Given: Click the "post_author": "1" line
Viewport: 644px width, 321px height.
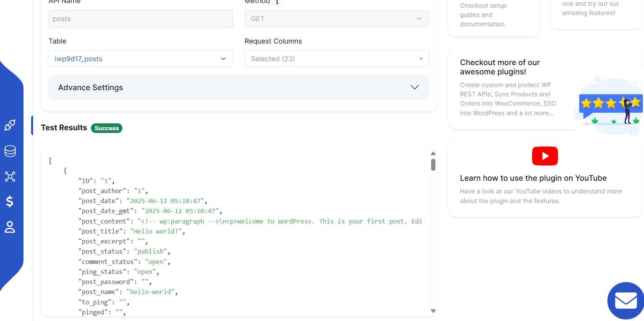Looking at the screenshot, I should (x=113, y=191).
